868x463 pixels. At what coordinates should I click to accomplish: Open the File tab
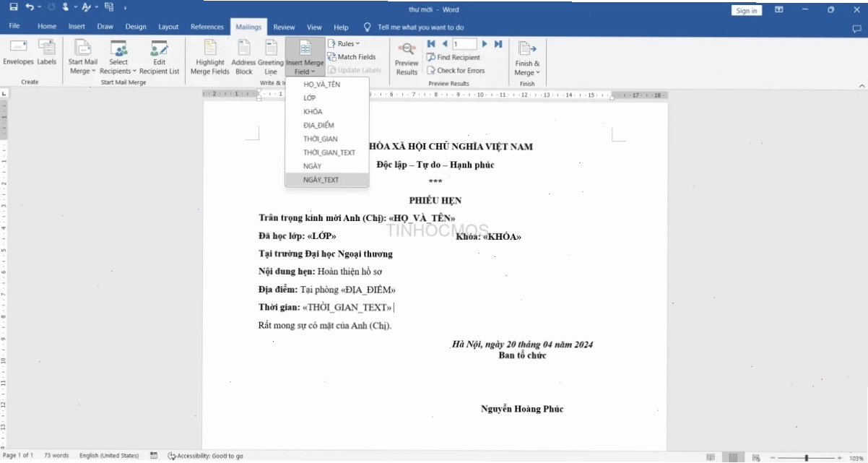click(x=14, y=27)
